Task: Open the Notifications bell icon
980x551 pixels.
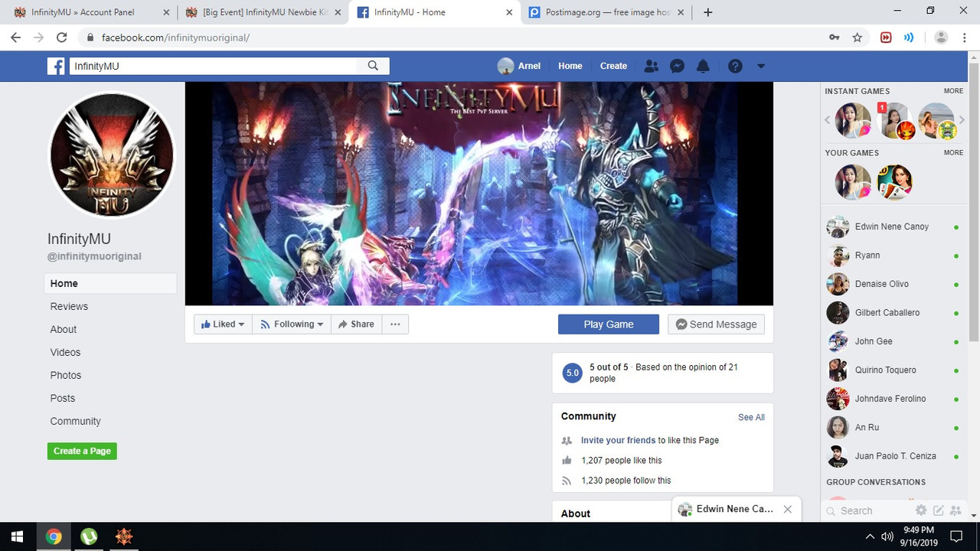Action: coord(703,66)
